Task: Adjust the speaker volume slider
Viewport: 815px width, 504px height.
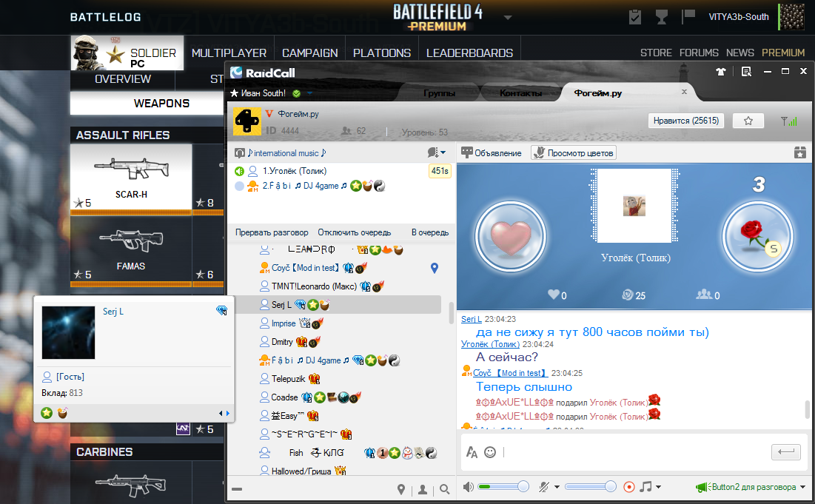Action: (503, 487)
